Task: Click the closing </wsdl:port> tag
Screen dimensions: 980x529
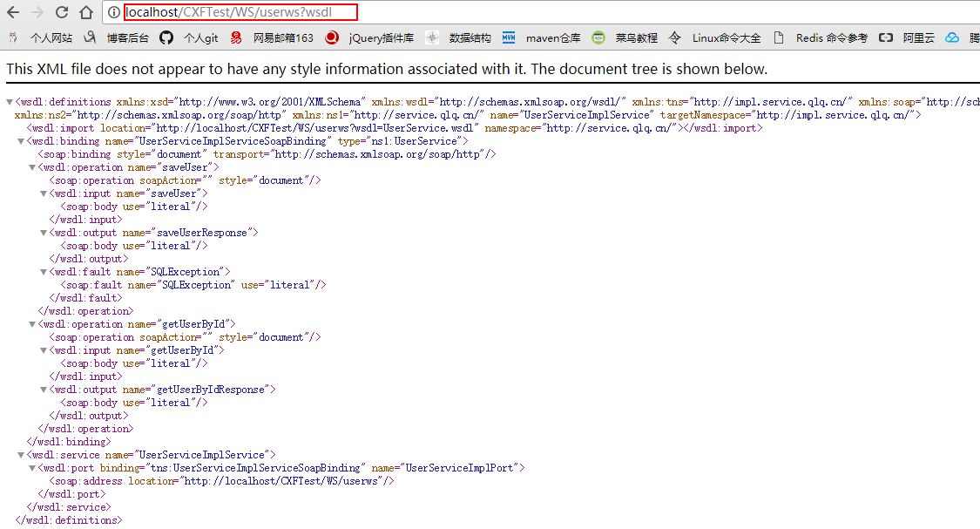Action: (72, 494)
